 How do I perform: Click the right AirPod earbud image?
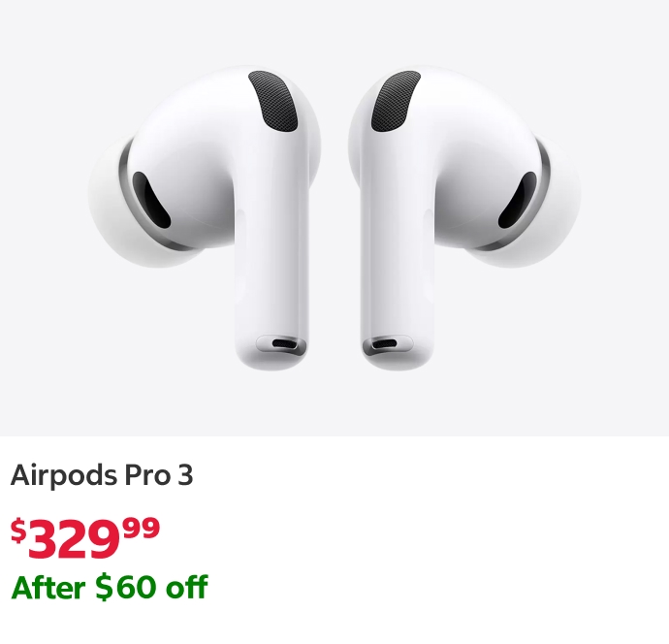click(464, 217)
